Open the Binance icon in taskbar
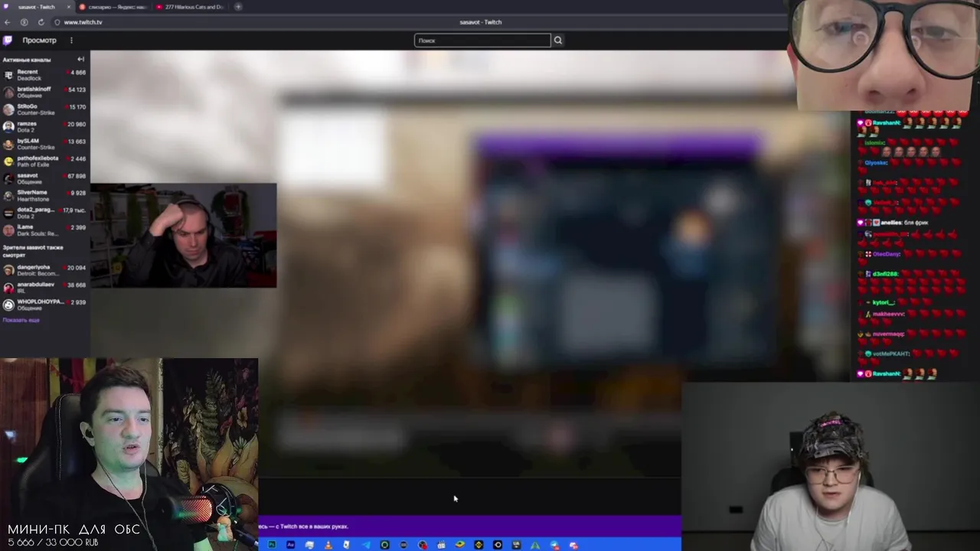This screenshot has width=980, height=551. pos(479,545)
